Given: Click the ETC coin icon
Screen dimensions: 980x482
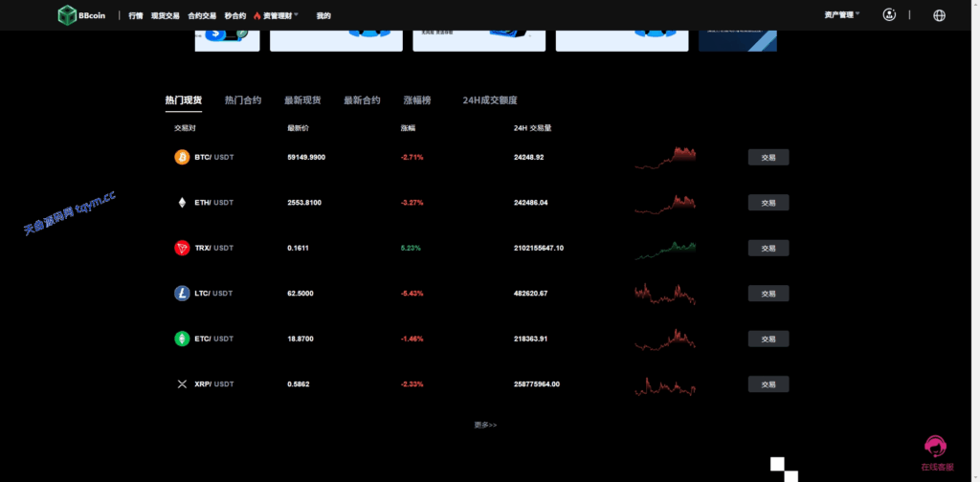Looking at the screenshot, I should point(182,339).
